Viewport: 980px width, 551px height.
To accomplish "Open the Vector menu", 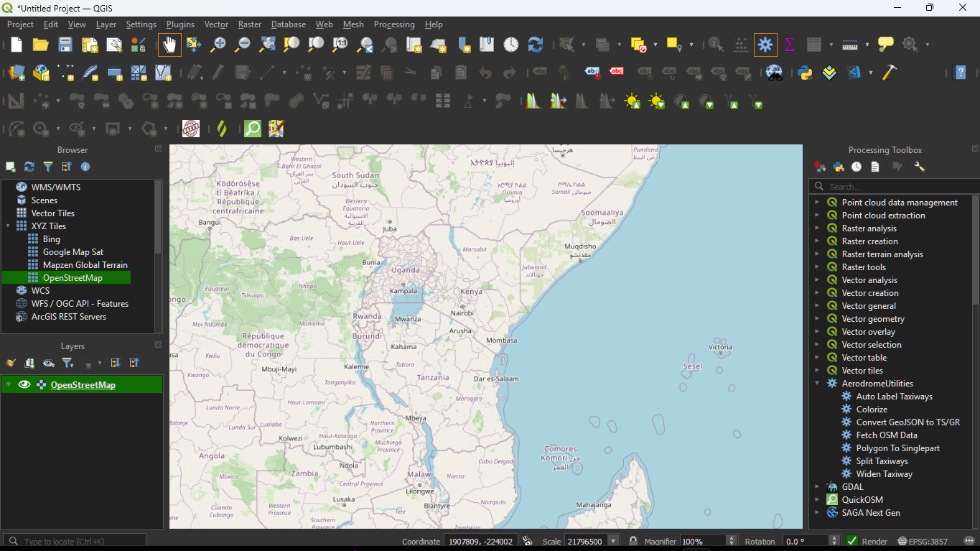I will point(216,24).
